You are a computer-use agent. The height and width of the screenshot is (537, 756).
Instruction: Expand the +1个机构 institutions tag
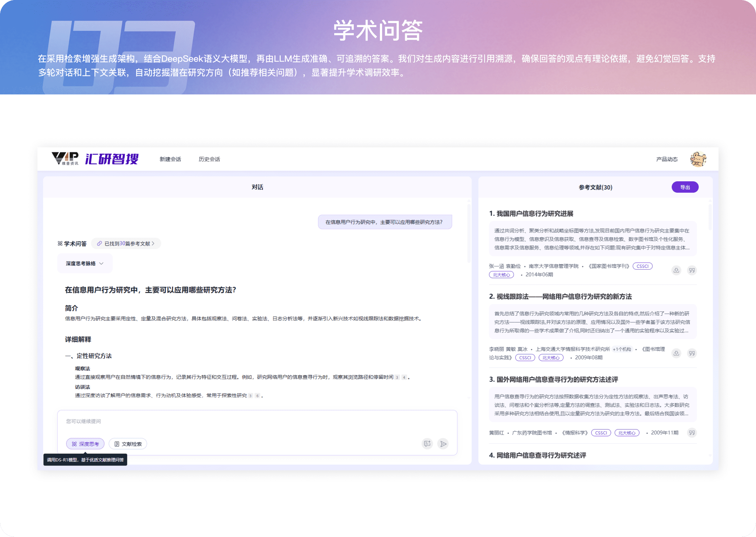click(x=622, y=349)
